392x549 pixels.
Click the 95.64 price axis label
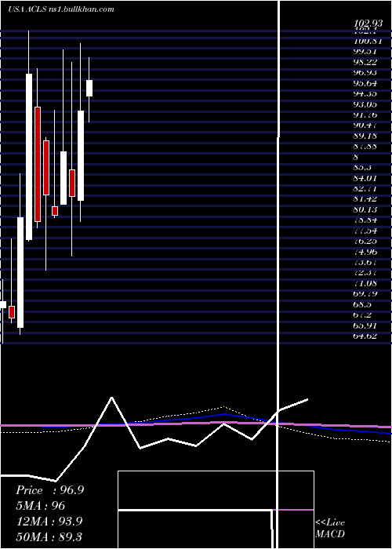[x=365, y=83]
